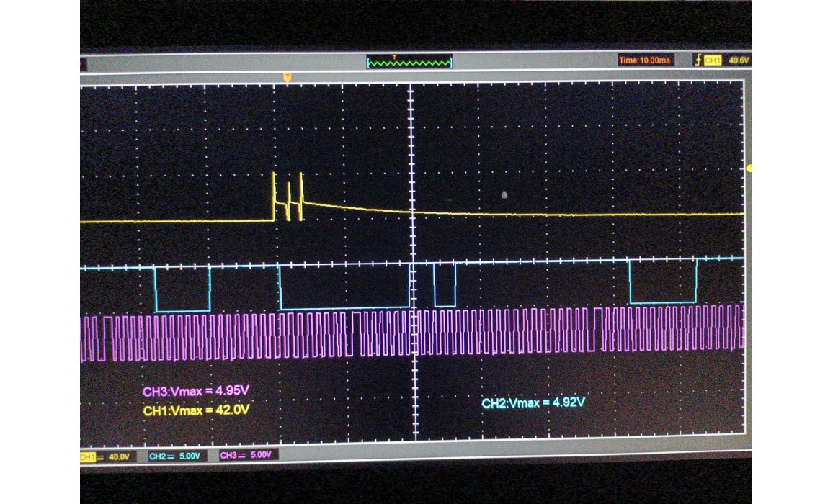Click the waveform memory overview bar

point(409,63)
